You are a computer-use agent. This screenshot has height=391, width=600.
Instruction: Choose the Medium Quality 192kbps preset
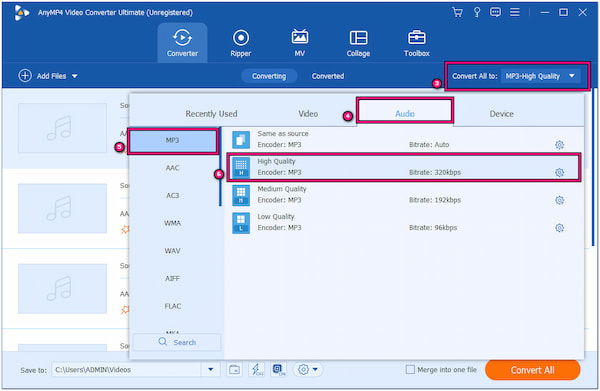pyautogui.click(x=403, y=195)
